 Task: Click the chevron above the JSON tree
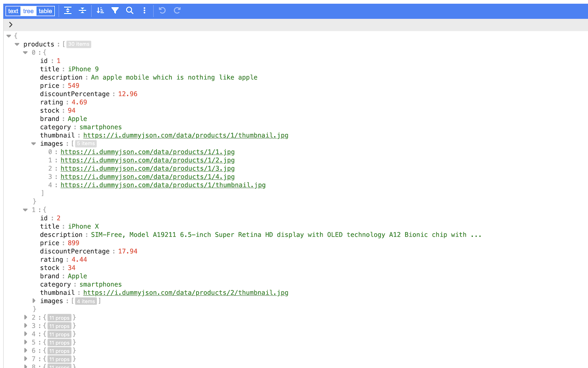click(11, 25)
